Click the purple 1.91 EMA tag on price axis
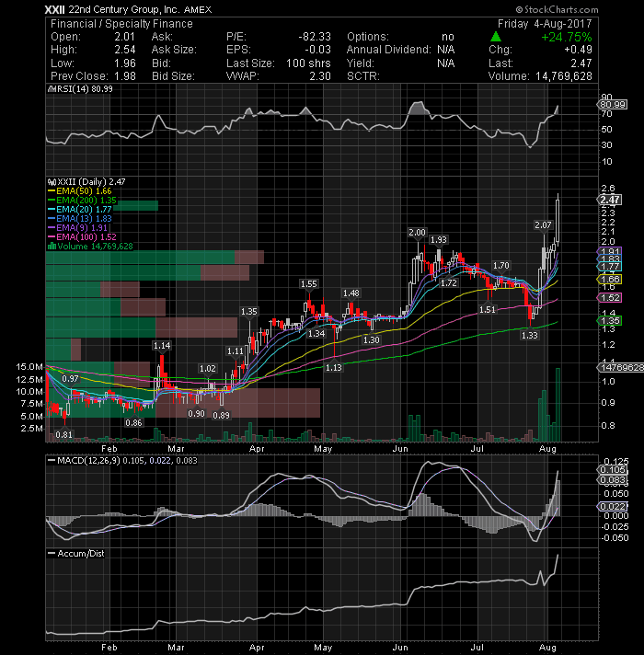The height and width of the screenshot is (655, 644). point(610,252)
